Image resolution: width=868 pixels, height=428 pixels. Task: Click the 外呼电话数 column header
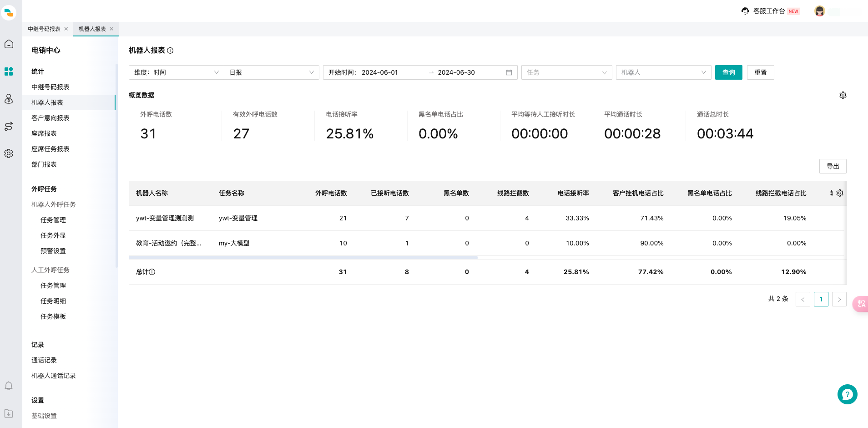pyautogui.click(x=331, y=193)
